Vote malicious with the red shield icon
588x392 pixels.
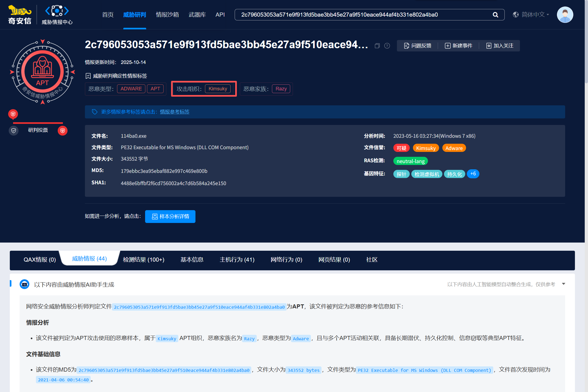(x=63, y=131)
